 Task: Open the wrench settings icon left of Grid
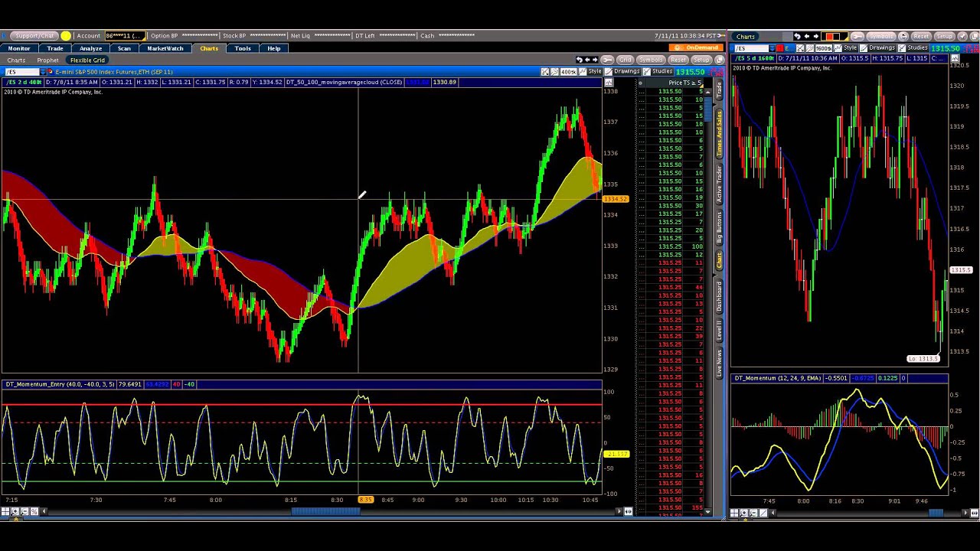pyautogui.click(x=607, y=60)
